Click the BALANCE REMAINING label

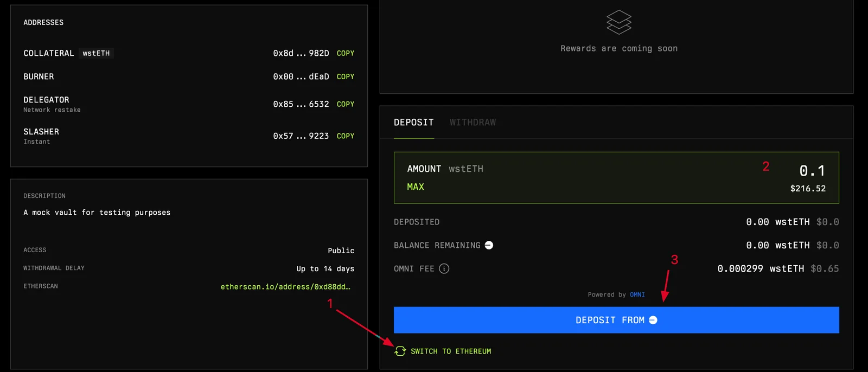click(437, 245)
